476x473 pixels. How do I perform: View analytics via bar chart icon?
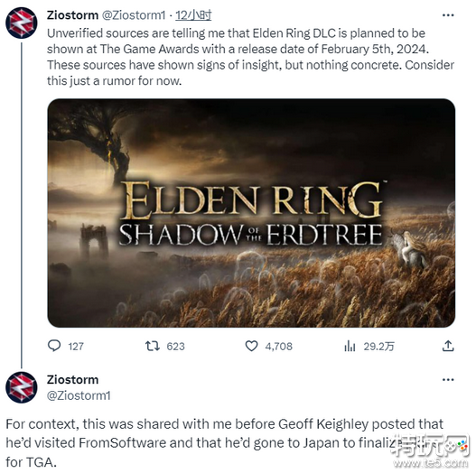pos(350,346)
